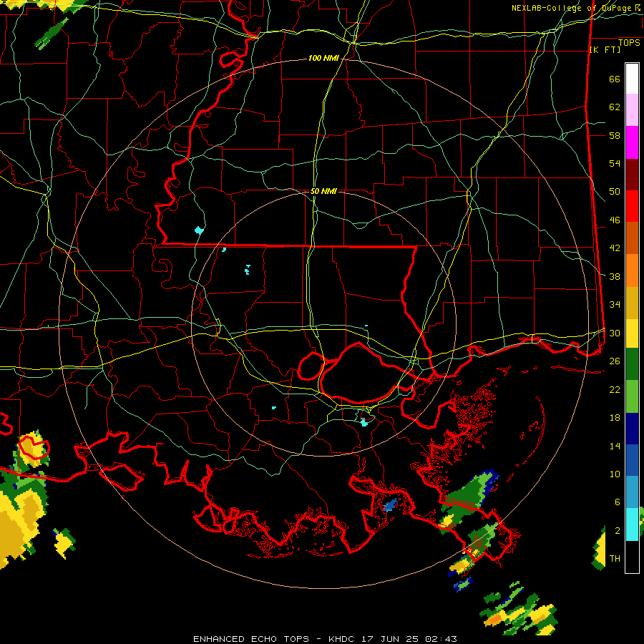
Task: Click the 2 legend value
Action: coord(618,531)
